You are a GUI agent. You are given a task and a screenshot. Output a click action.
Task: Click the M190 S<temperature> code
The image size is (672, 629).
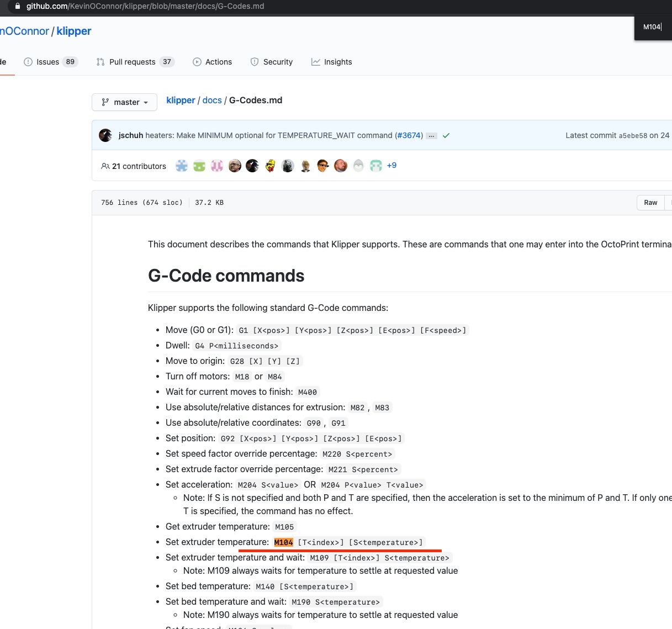tap(336, 602)
